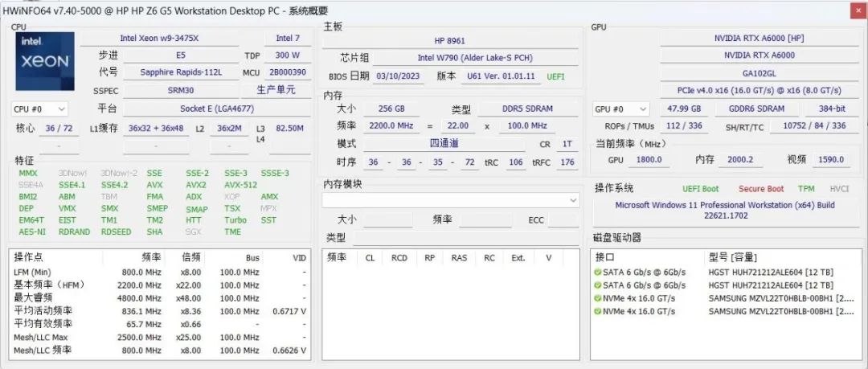Click green status icon of second SATA drive
868x369 pixels.
click(597, 285)
